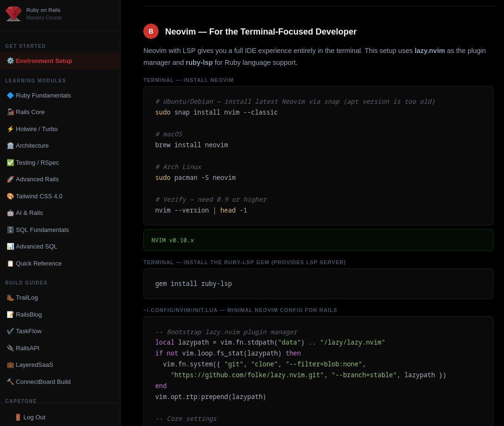Image resolution: width=504 pixels, height=426 pixels.
Task: Open the ConnectBoard Build guide
Action: click(60, 382)
